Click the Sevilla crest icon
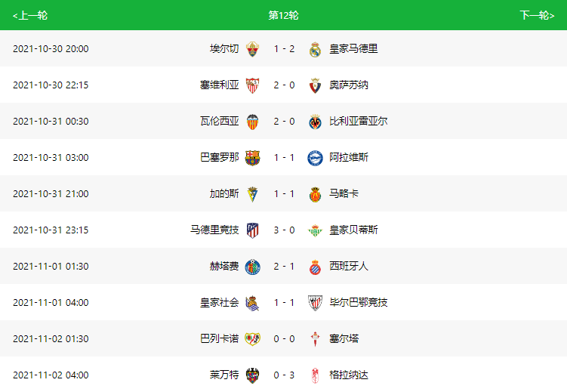 tap(252, 85)
